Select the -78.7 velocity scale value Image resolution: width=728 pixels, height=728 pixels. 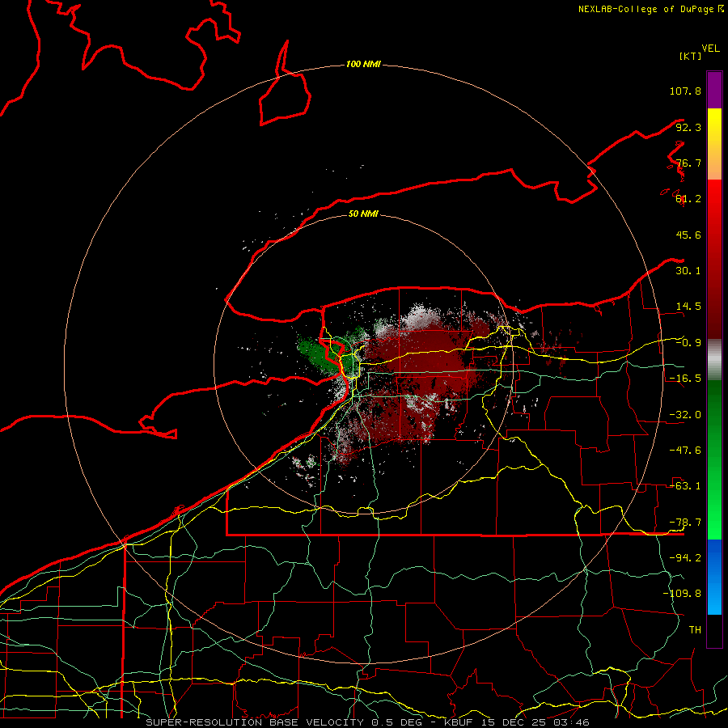pyautogui.click(x=685, y=523)
